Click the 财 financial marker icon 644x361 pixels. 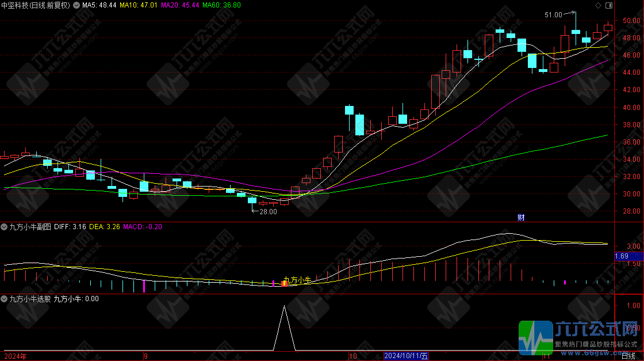[521, 217]
